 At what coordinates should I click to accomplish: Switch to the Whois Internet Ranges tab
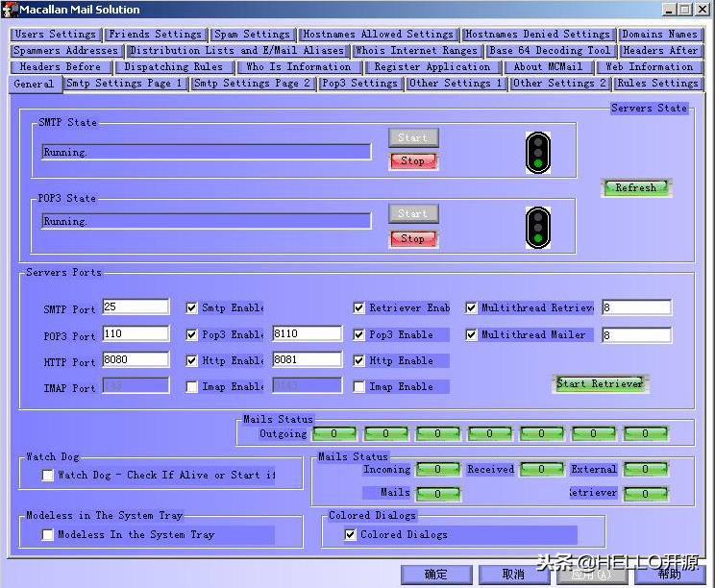pos(417,51)
